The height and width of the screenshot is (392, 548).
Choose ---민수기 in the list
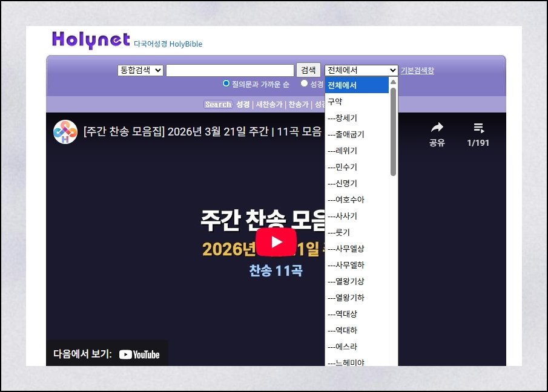click(x=357, y=167)
